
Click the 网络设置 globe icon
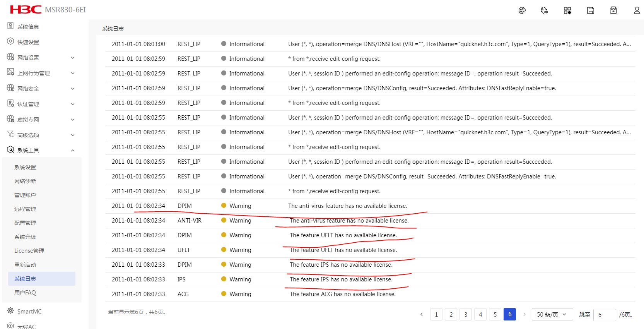(x=10, y=57)
